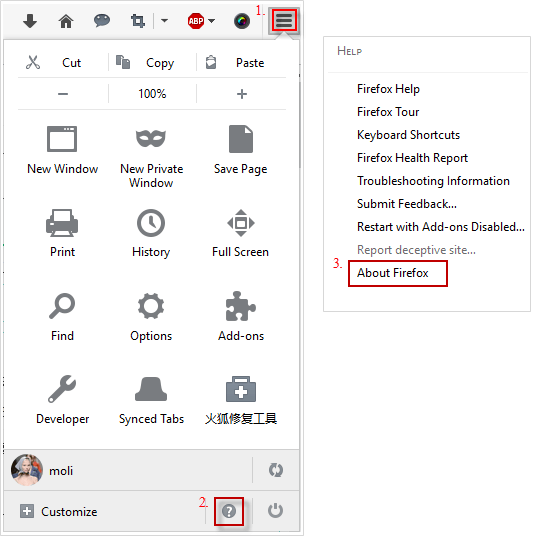Open Synced Tabs
The width and height of the screenshot is (542, 536).
click(x=151, y=400)
